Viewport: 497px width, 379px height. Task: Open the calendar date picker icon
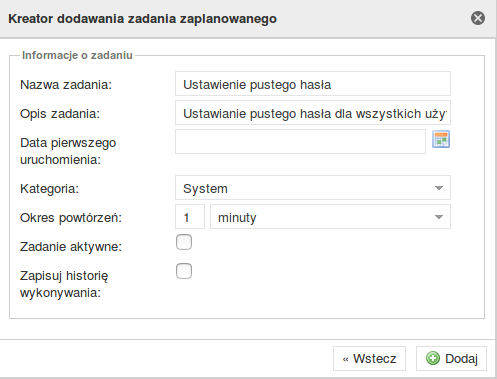441,139
